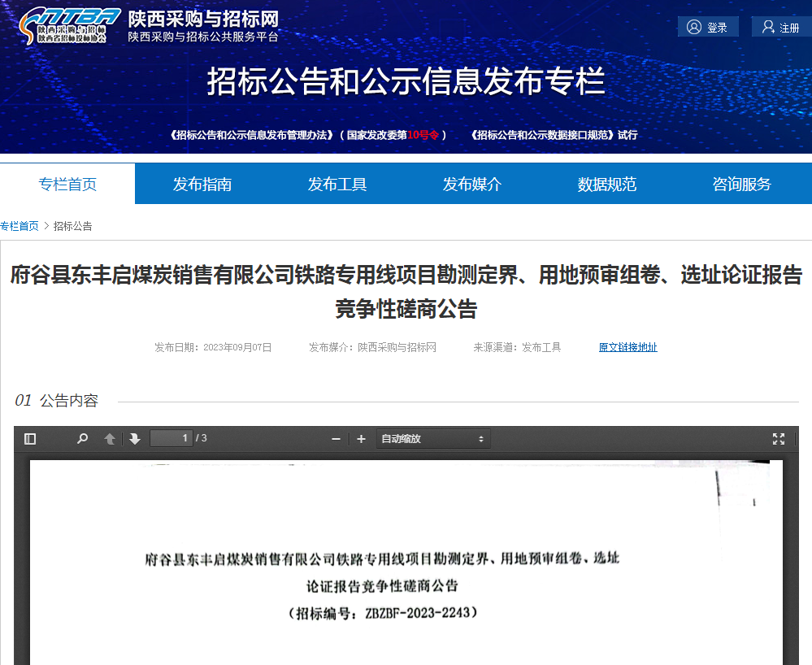
Task: Click the NTBA site logo
Action: coord(69,26)
